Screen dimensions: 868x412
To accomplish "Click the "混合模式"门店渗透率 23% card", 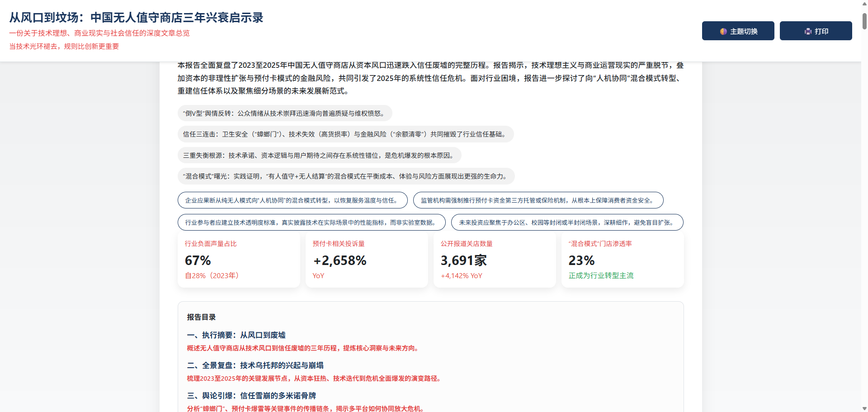I will point(622,260).
